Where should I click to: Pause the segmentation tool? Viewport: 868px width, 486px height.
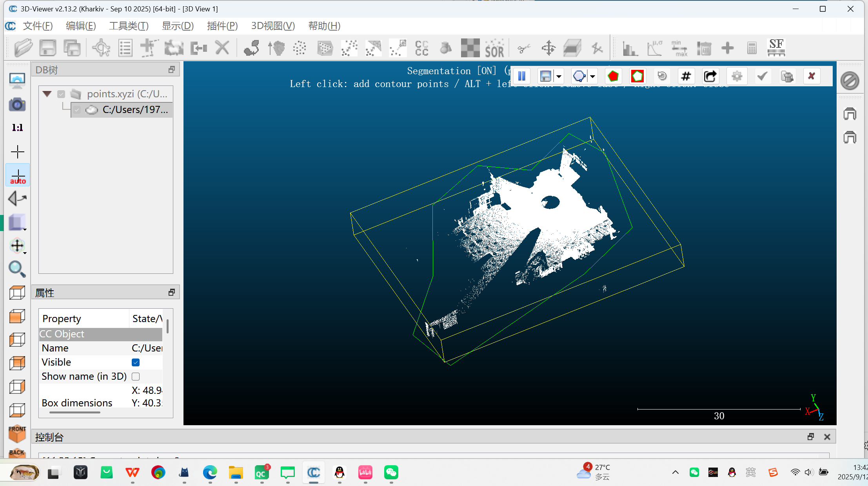pos(522,76)
